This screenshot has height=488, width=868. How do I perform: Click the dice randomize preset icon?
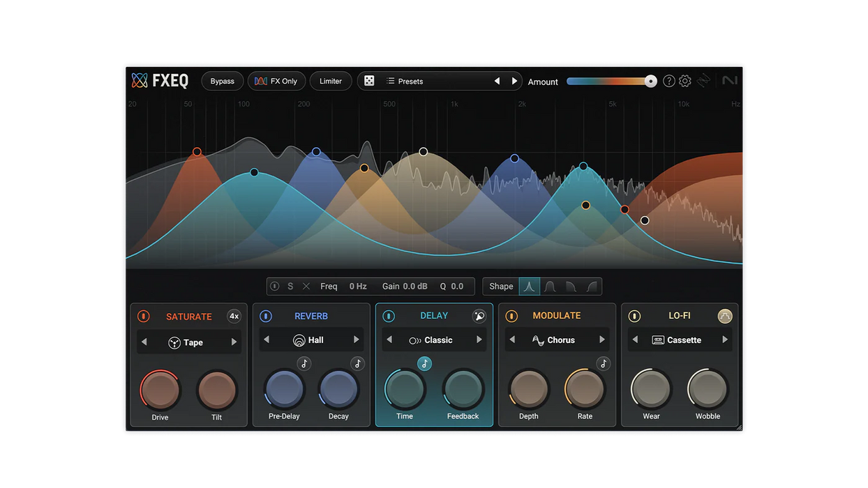pos(369,81)
